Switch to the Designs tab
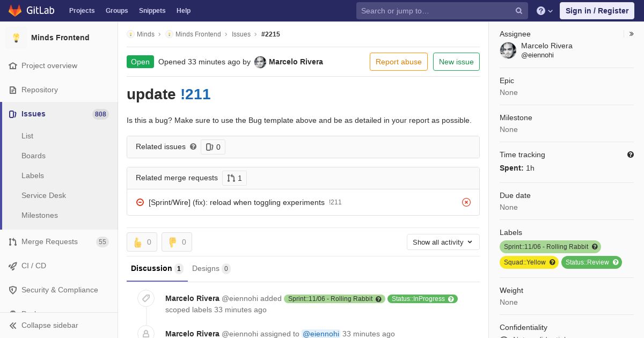644x338 pixels. [211, 268]
